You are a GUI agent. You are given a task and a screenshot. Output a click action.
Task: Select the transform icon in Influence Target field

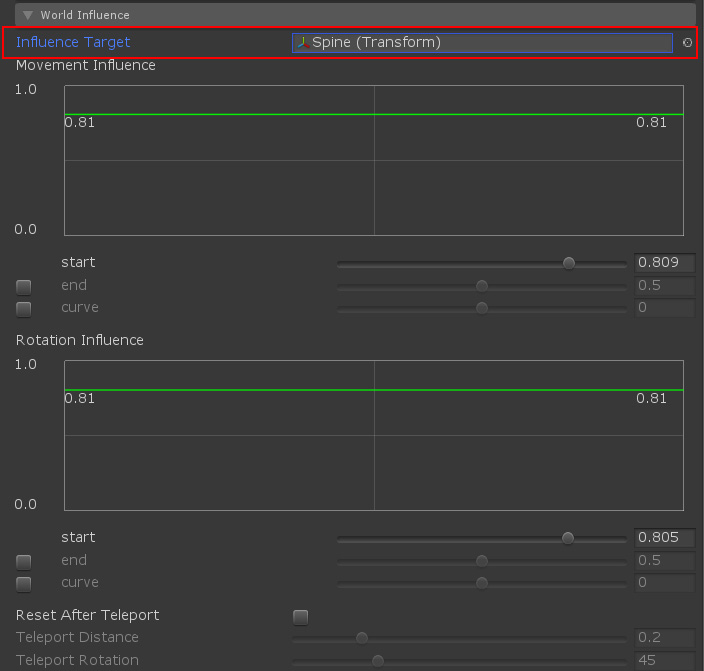pos(304,43)
